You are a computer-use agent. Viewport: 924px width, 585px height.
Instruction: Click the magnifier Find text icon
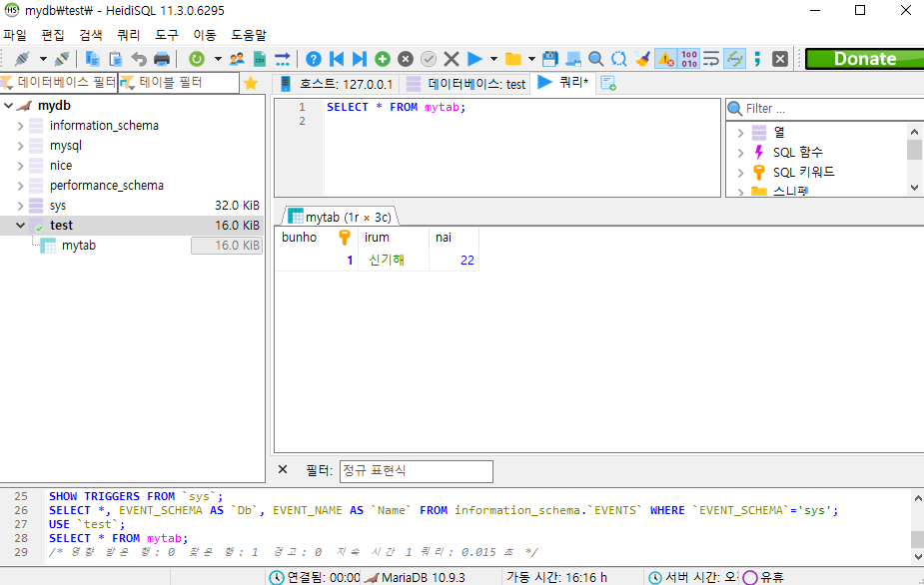[x=595, y=59]
